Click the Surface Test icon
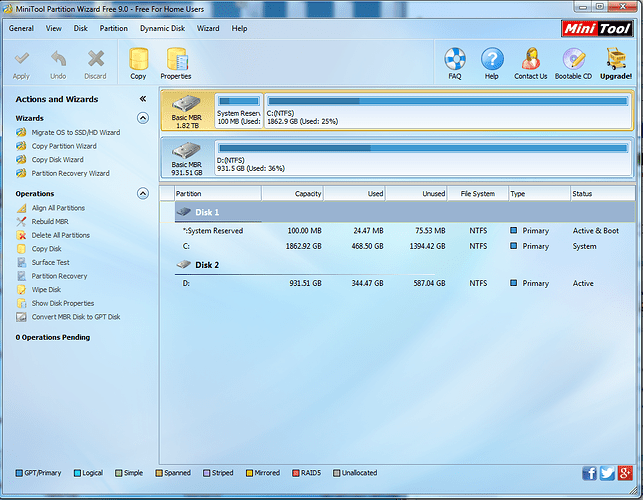Screen dimensions: 643x500 click(x=21, y=262)
